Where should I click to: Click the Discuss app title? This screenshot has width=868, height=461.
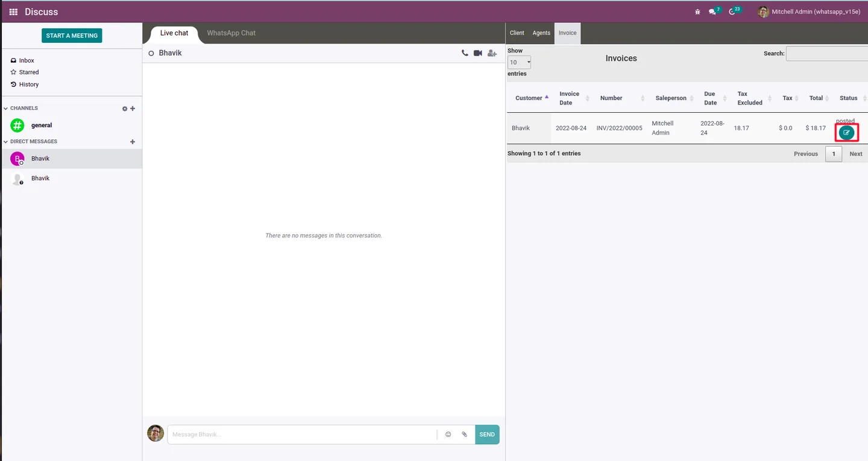click(x=42, y=12)
